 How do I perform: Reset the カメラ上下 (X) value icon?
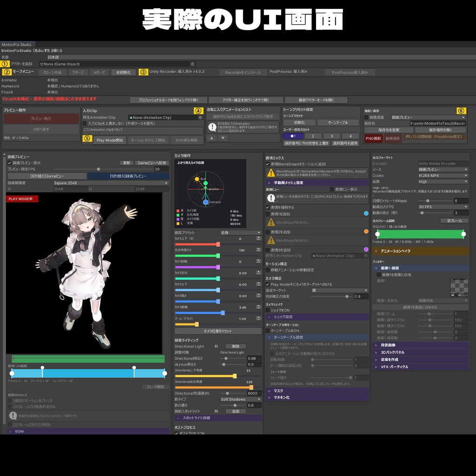point(258,238)
